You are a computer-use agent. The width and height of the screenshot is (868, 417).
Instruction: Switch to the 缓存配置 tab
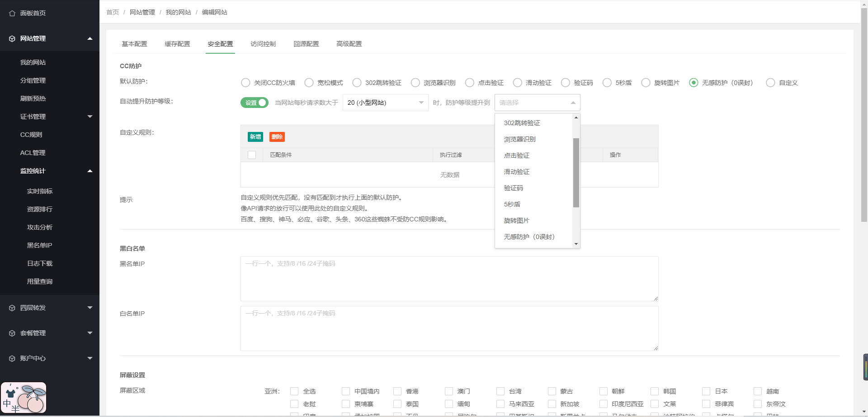[x=177, y=44]
